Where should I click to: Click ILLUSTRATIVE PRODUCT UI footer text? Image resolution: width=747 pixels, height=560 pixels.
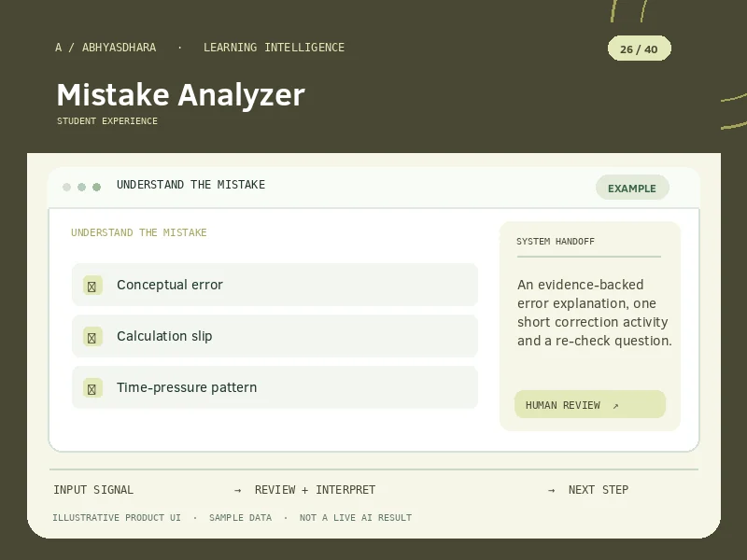(117, 518)
